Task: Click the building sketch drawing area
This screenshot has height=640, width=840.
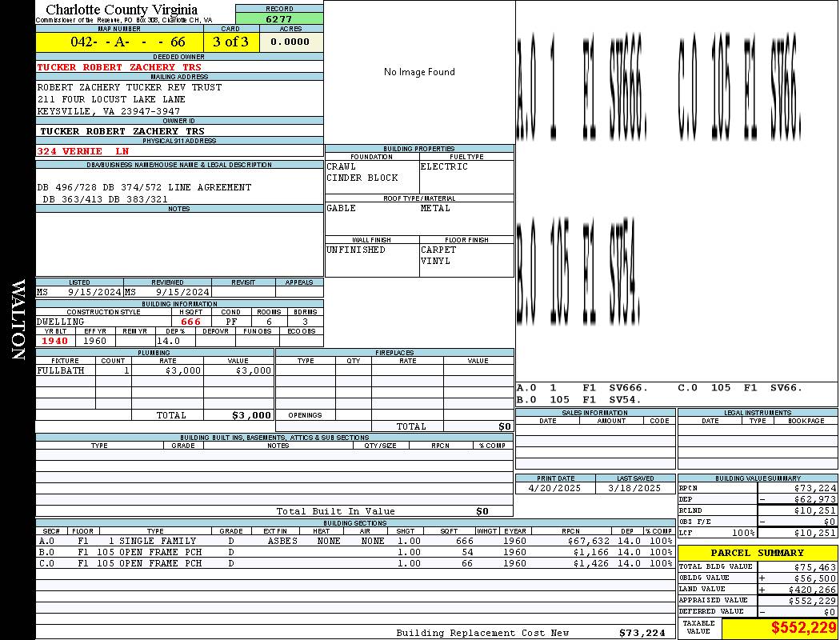Action: pos(676,190)
